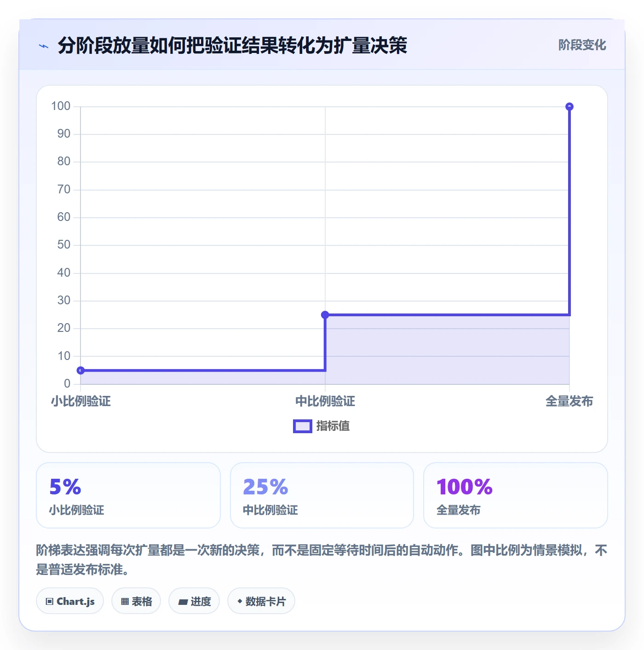Select the 小比例验证 data point on the chart

[80, 371]
